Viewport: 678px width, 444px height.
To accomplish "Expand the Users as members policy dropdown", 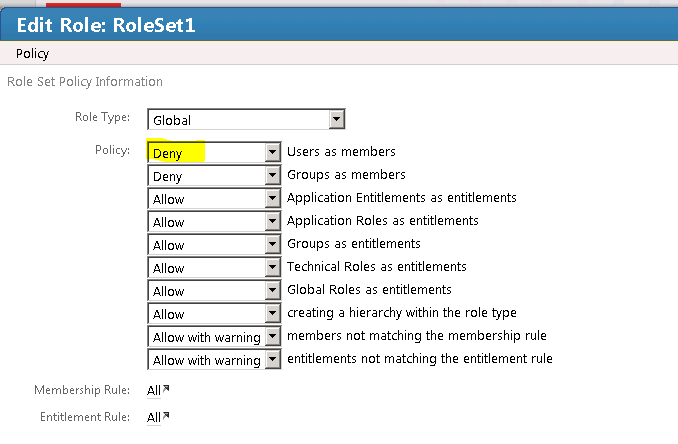I will coord(272,153).
